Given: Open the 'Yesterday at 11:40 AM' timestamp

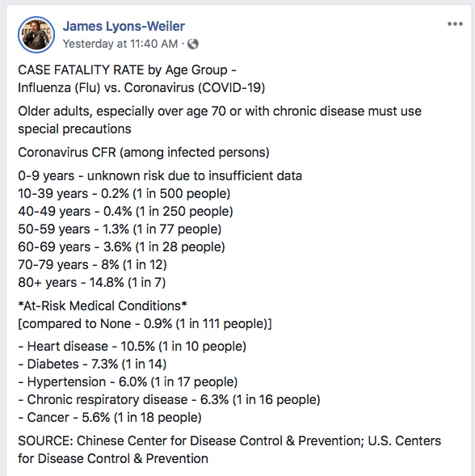Looking at the screenshot, I should (120, 44).
